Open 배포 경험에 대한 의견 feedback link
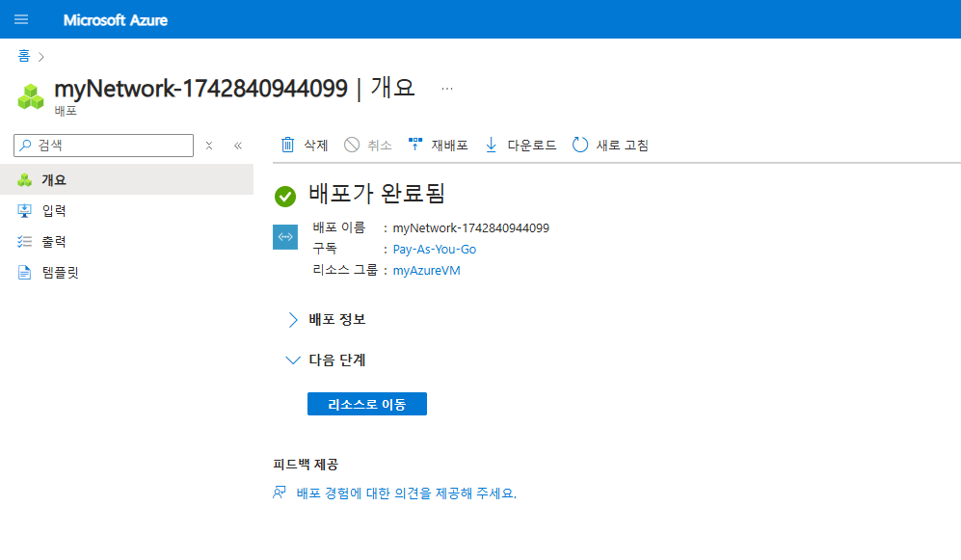The height and width of the screenshot is (560, 961). coord(407,493)
